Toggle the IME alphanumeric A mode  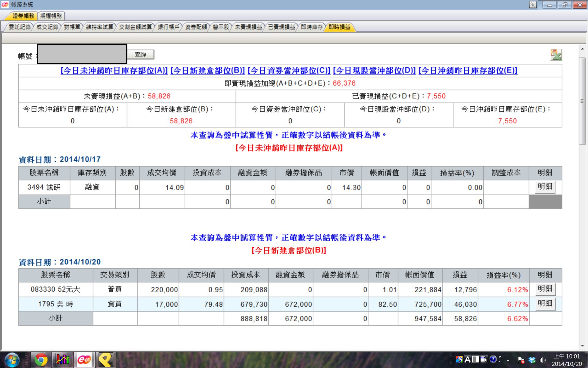(467, 359)
